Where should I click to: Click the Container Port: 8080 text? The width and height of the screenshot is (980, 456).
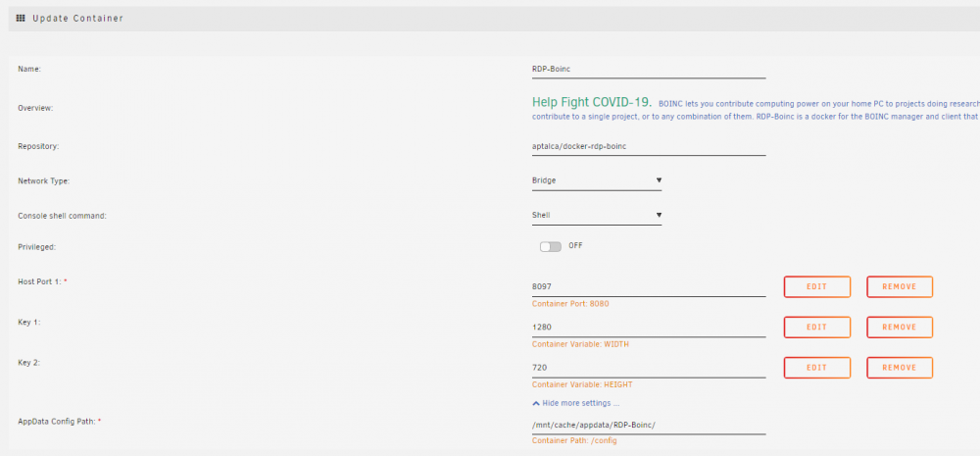570,304
